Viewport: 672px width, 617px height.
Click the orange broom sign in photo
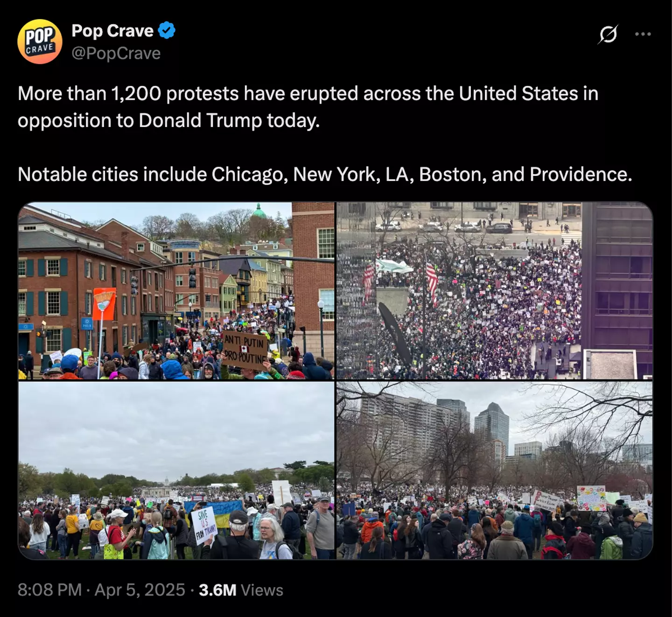(x=104, y=304)
